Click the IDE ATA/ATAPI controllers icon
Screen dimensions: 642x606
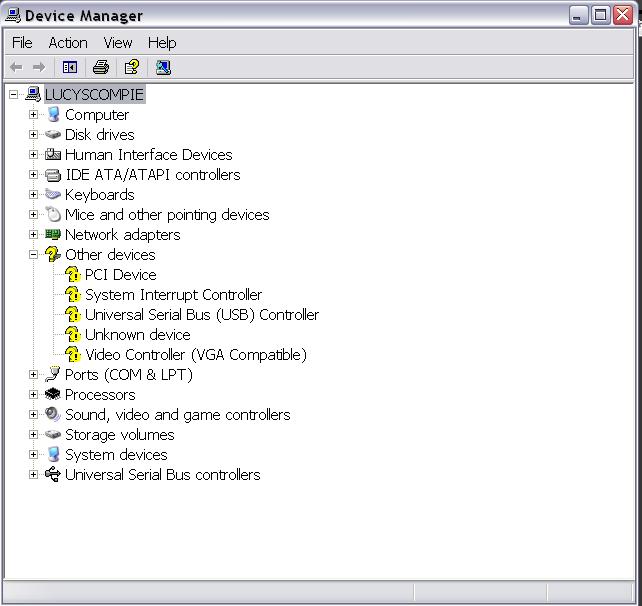tap(53, 175)
